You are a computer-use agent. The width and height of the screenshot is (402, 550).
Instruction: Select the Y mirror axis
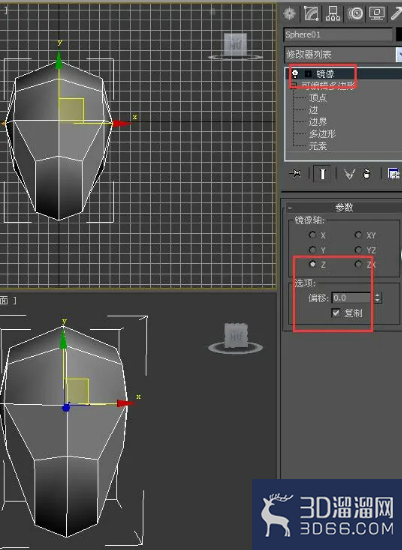[x=312, y=249]
